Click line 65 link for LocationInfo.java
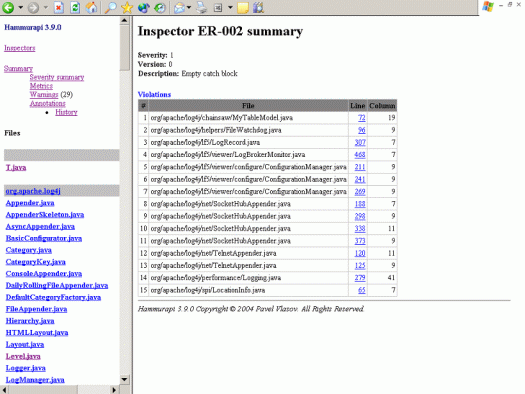 [x=362, y=290]
